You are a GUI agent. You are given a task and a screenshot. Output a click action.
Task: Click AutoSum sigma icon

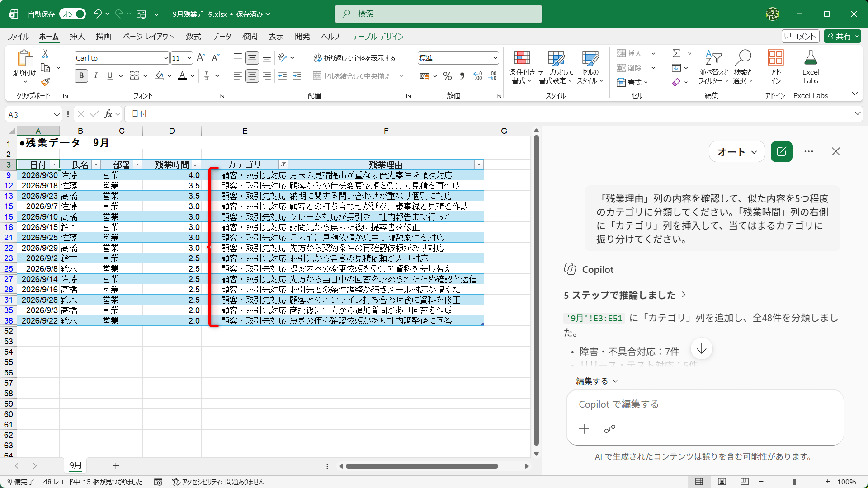pyautogui.click(x=676, y=53)
